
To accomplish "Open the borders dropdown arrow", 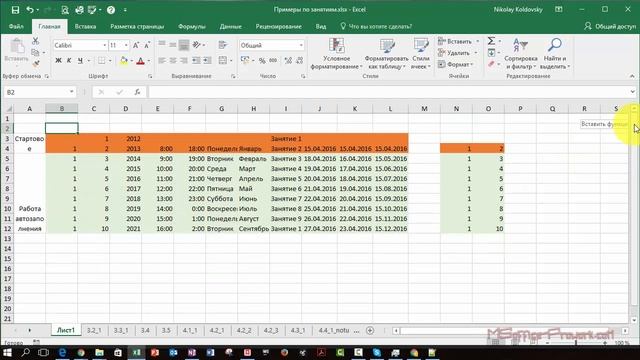I will pyautogui.click(x=110, y=61).
